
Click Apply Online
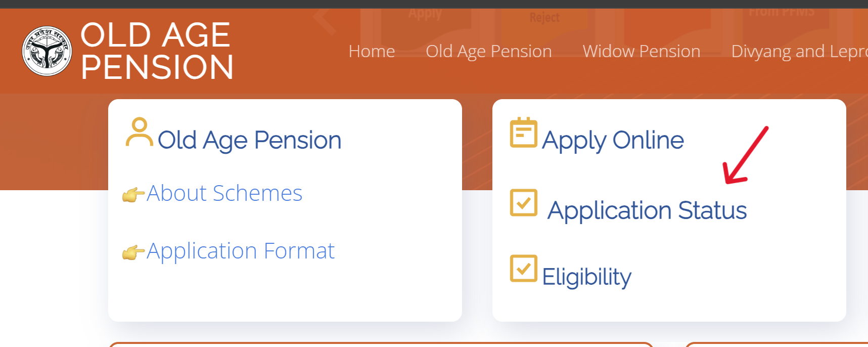[613, 140]
